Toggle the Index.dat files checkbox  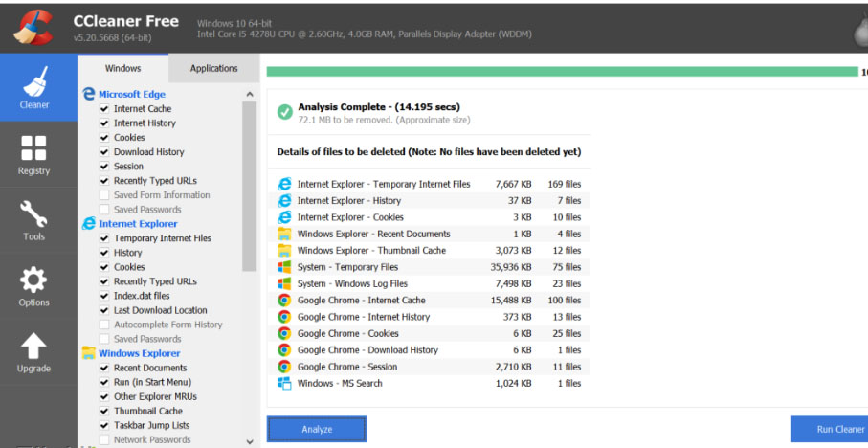point(104,296)
